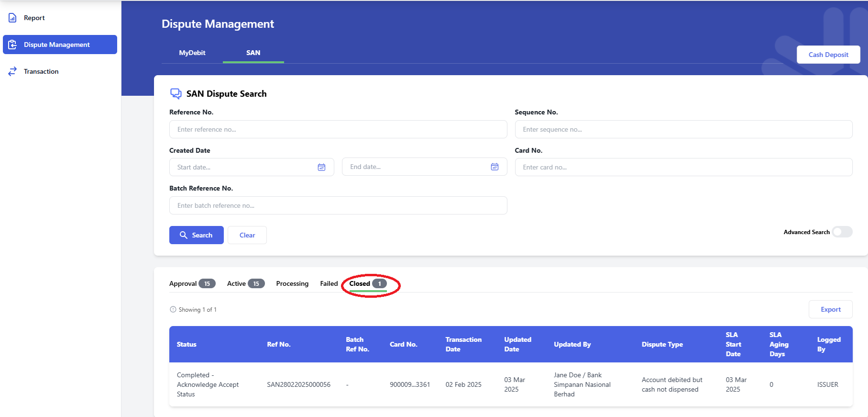The height and width of the screenshot is (417, 868).
Task: Click Account debited but cash not dispensed
Action: point(672,384)
